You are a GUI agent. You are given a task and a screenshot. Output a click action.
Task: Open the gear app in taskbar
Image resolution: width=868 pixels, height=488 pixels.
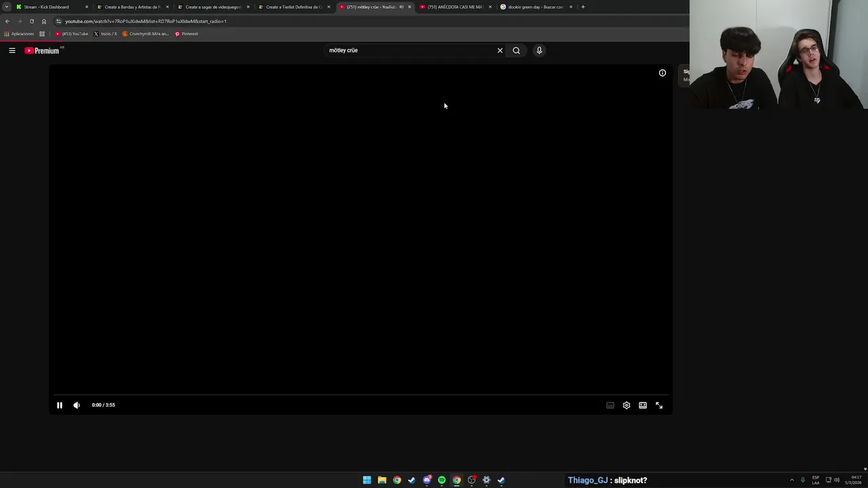[486, 480]
